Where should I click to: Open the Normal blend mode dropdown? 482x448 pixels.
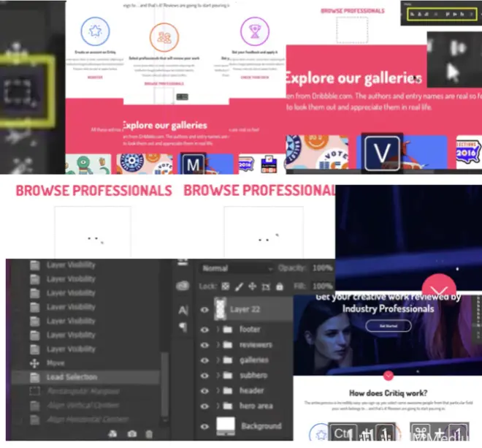click(237, 268)
